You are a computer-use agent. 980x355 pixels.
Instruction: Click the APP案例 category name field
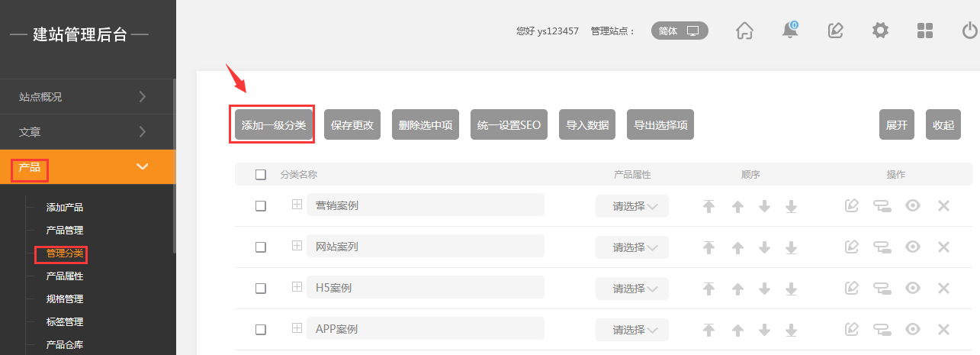425,329
